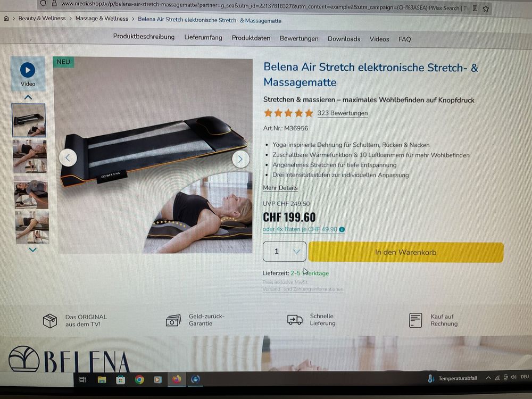Open Chrome from the taskbar
Viewport: 532px width, 399px height.
pos(139,380)
